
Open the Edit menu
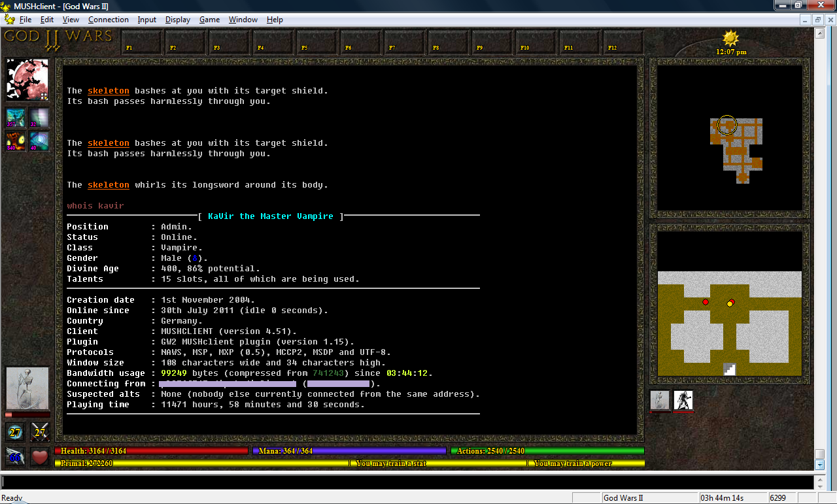click(47, 20)
